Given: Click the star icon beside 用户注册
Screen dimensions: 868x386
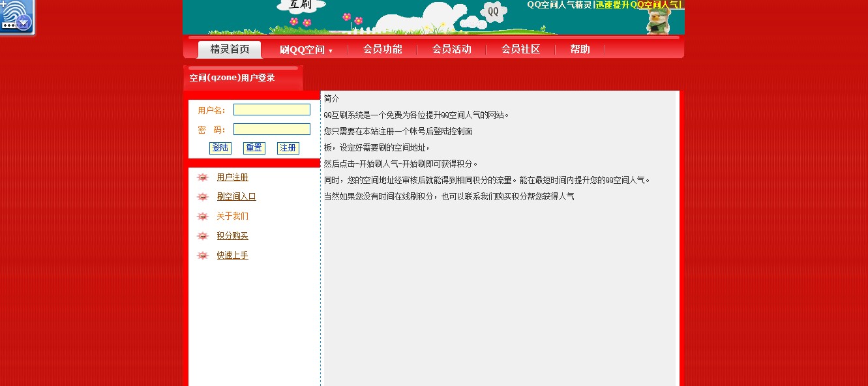Looking at the screenshot, I should click(x=203, y=177).
